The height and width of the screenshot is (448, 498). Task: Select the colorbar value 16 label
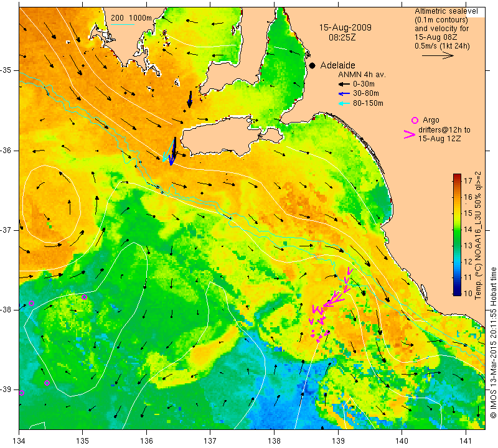(468, 197)
